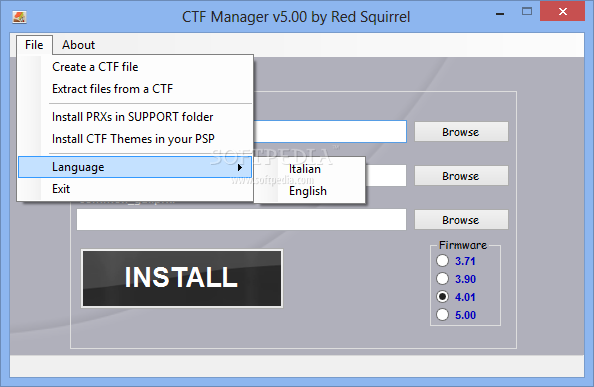Switch language to Italian
The height and width of the screenshot is (387, 594).
310,169
